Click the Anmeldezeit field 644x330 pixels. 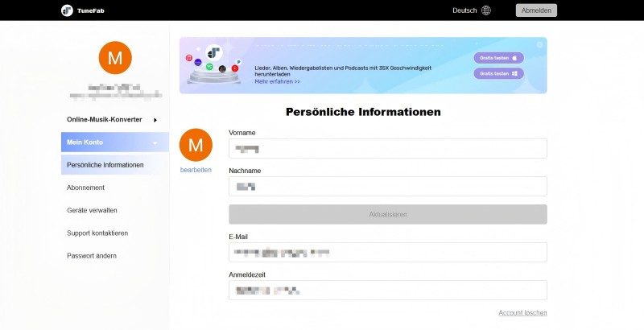point(388,291)
